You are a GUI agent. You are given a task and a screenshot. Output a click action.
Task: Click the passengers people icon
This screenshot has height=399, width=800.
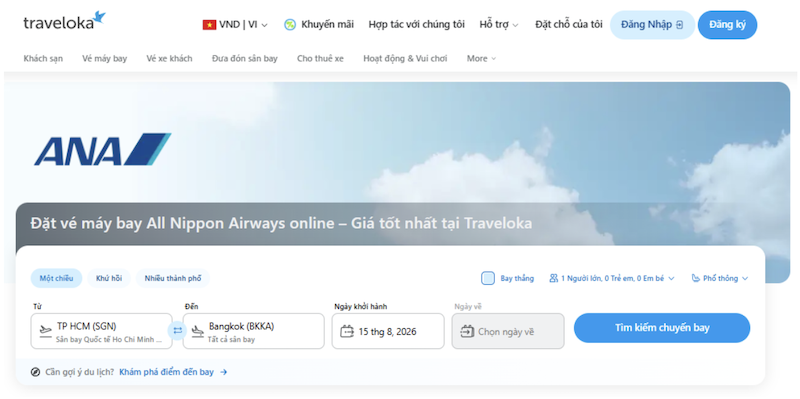(554, 278)
